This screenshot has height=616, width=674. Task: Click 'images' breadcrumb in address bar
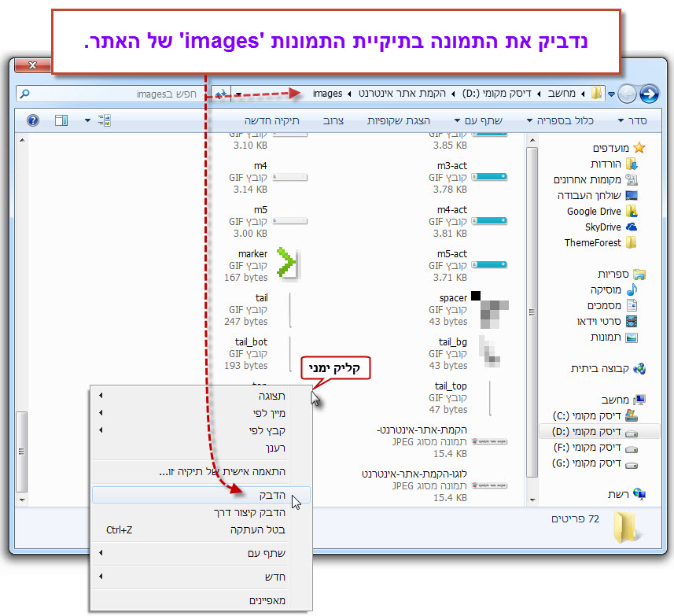pyautogui.click(x=327, y=94)
